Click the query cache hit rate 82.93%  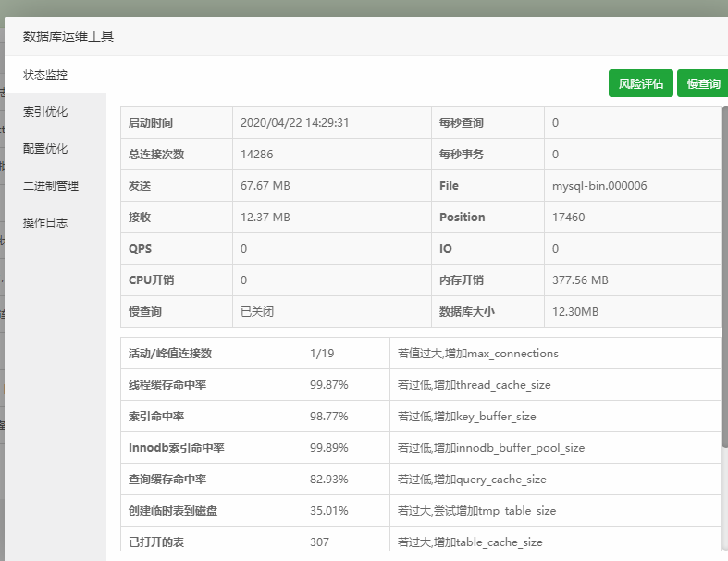pyautogui.click(x=328, y=480)
